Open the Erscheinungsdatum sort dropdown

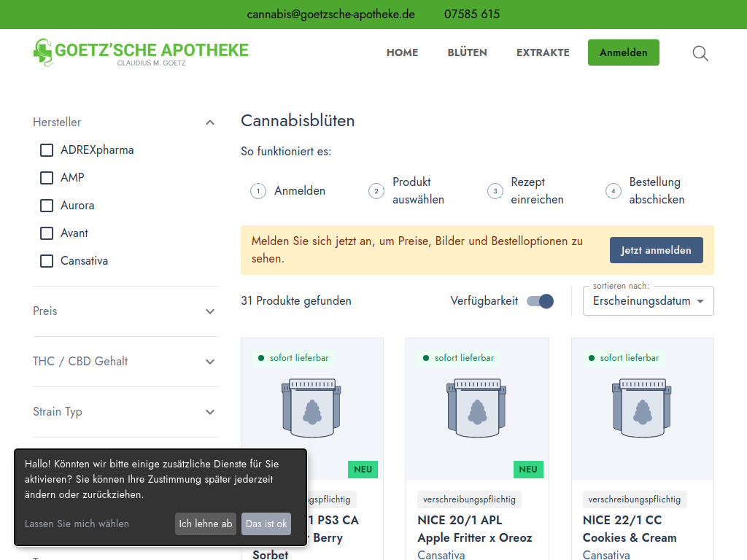pyautogui.click(x=648, y=301)
